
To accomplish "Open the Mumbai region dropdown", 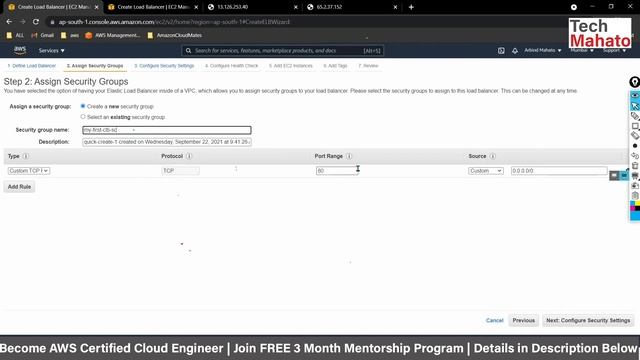I will [x=582, y=51].
